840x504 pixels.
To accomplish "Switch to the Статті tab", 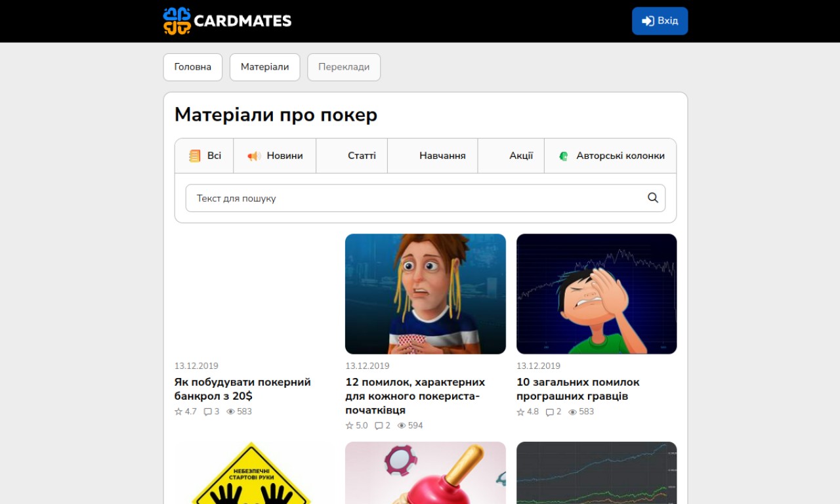I will [x=352, y=156].
